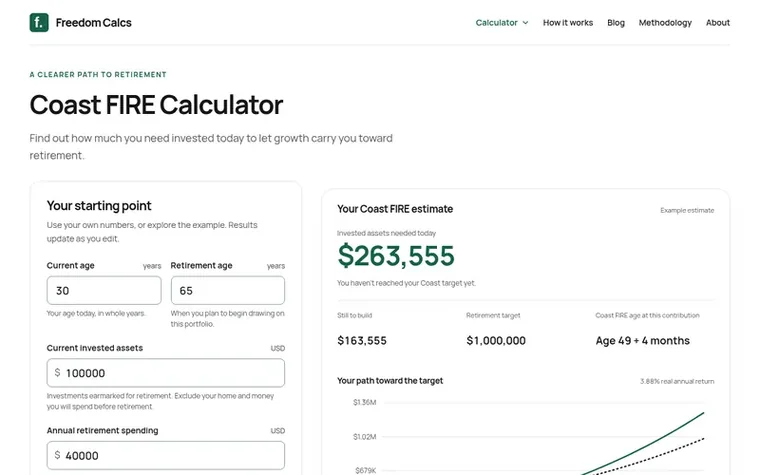Click the Still to build label

tap(354, 316)
